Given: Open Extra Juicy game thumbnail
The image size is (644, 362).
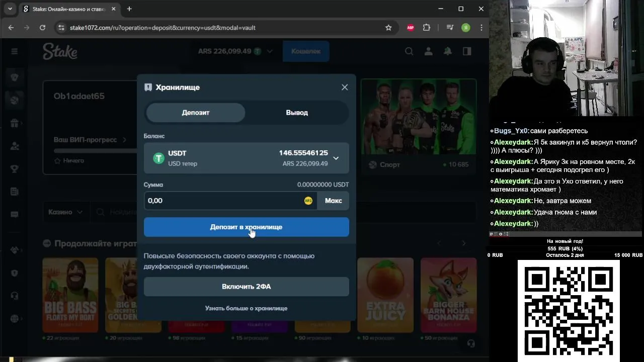Looking at the screenshot, I should pos(385,295).
